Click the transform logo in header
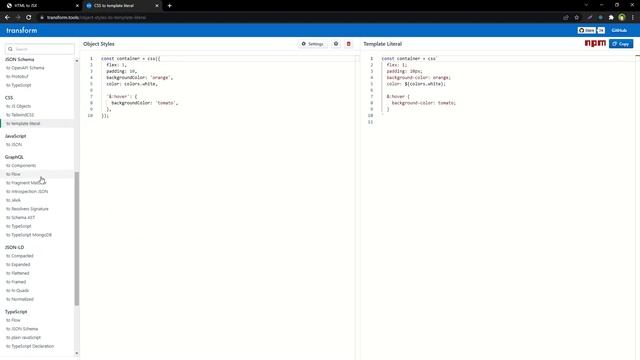The image size is (640, 360). coord(22,31)
